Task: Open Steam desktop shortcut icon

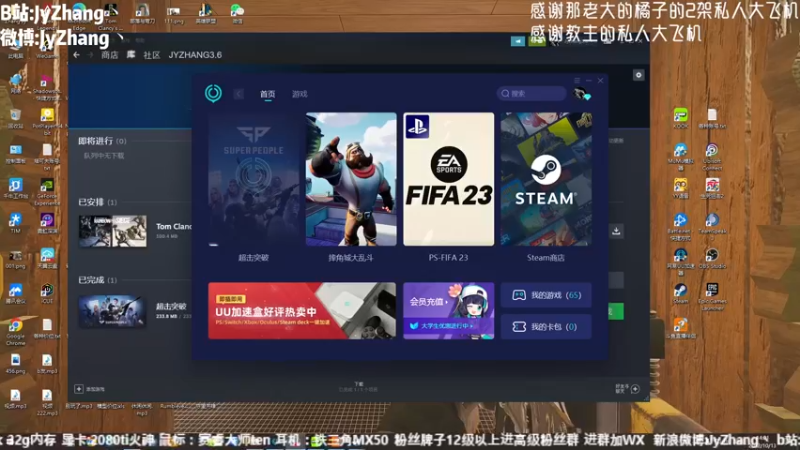Action: (681, 293)
